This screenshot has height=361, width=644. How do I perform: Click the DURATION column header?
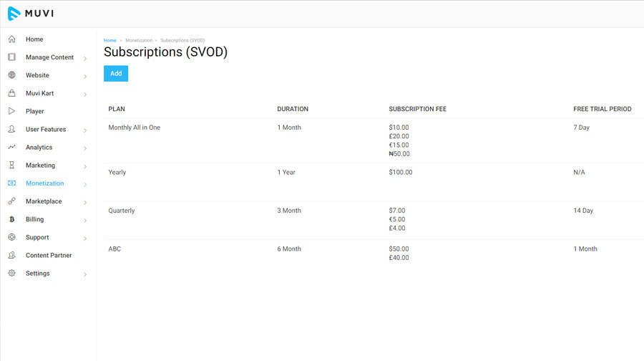(x=293, y=109)
